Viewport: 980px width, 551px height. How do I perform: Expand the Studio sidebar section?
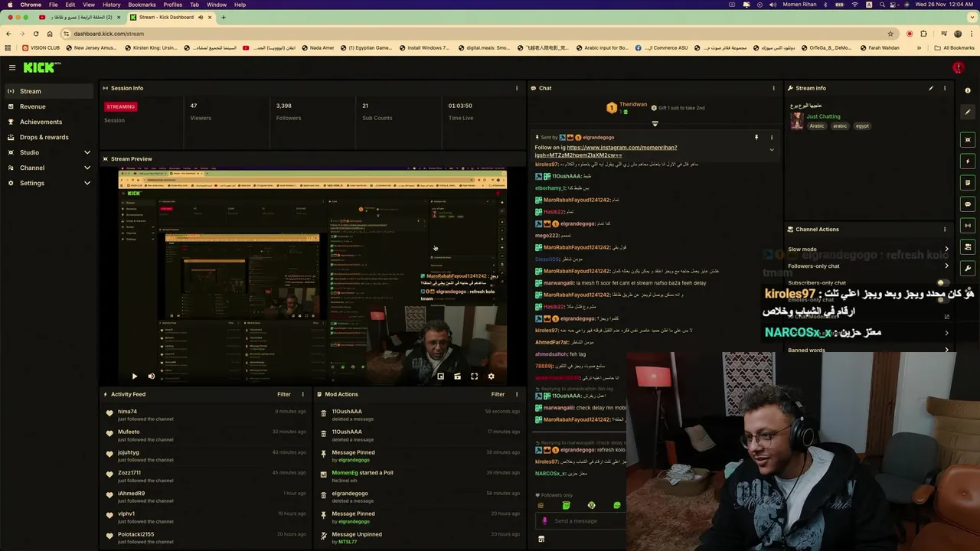point(87,152)
